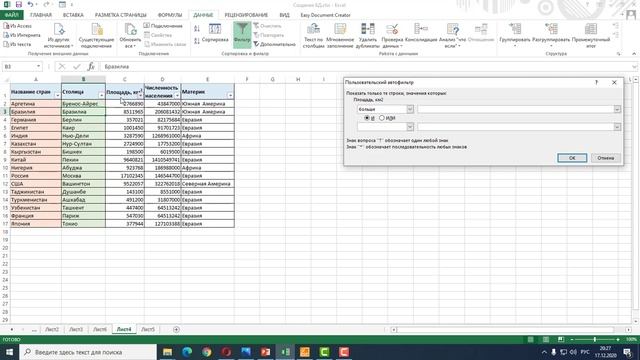
Task: Click the Undo arrow icon
Action: click(x=31, y=4)
